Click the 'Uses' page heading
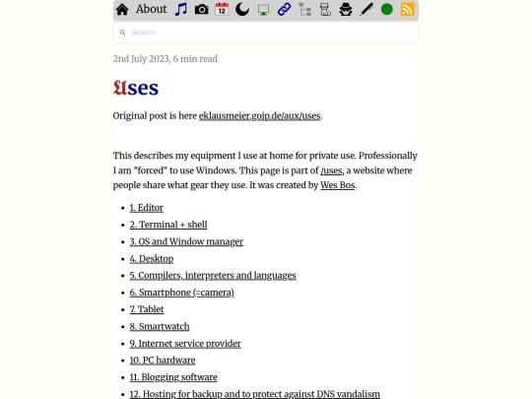This screenshot has width=532, height=399. pos(136,88)
